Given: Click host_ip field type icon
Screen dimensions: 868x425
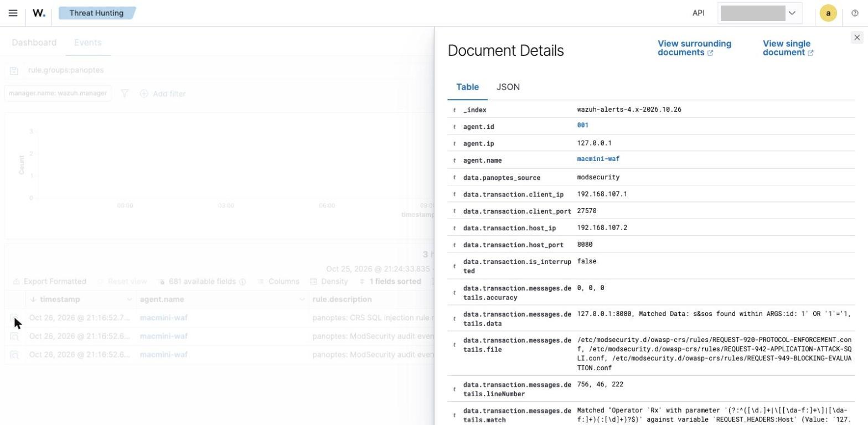Looking at the screenshot, I should (454, 228).
